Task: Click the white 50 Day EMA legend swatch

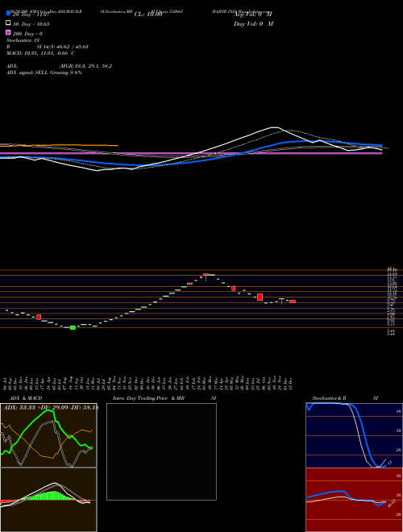Action: pyautogui.click(x=8, y=23)
